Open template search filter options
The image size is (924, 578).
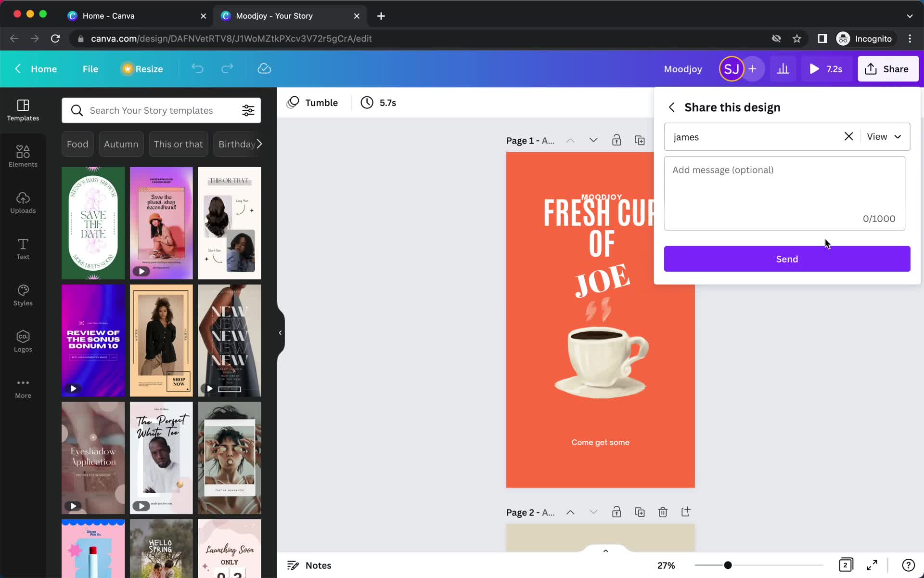pyautogui.click(x=248, y=110)
